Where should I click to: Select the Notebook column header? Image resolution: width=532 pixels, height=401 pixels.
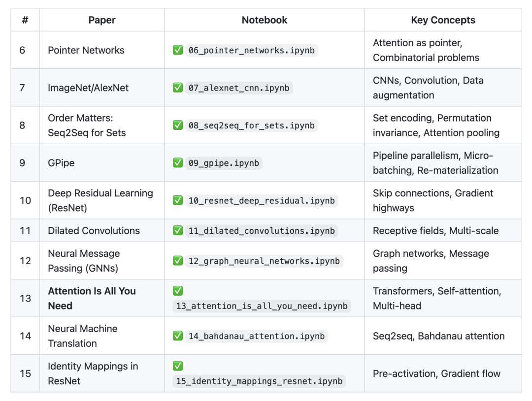click(x=264, y=20)
